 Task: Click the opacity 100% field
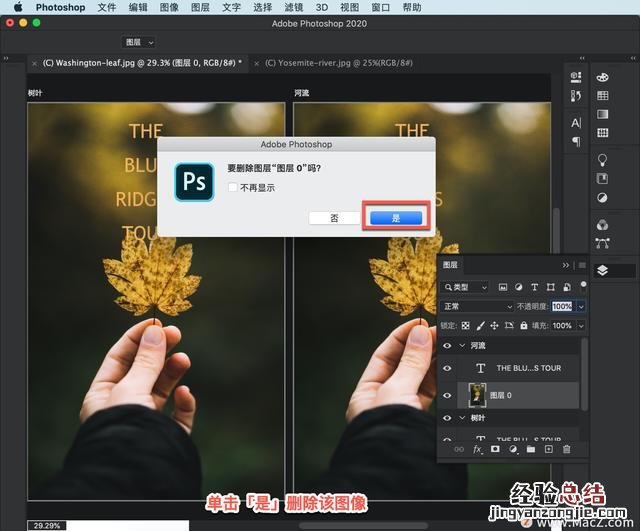click(x=561, y=306)
